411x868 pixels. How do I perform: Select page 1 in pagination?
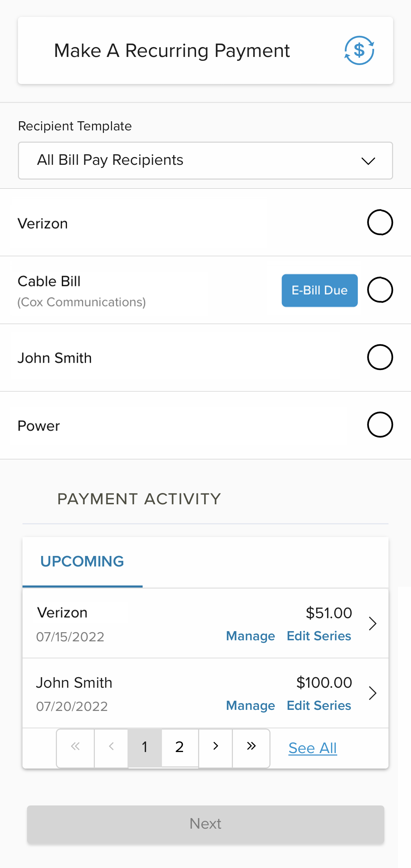point(145,747)
